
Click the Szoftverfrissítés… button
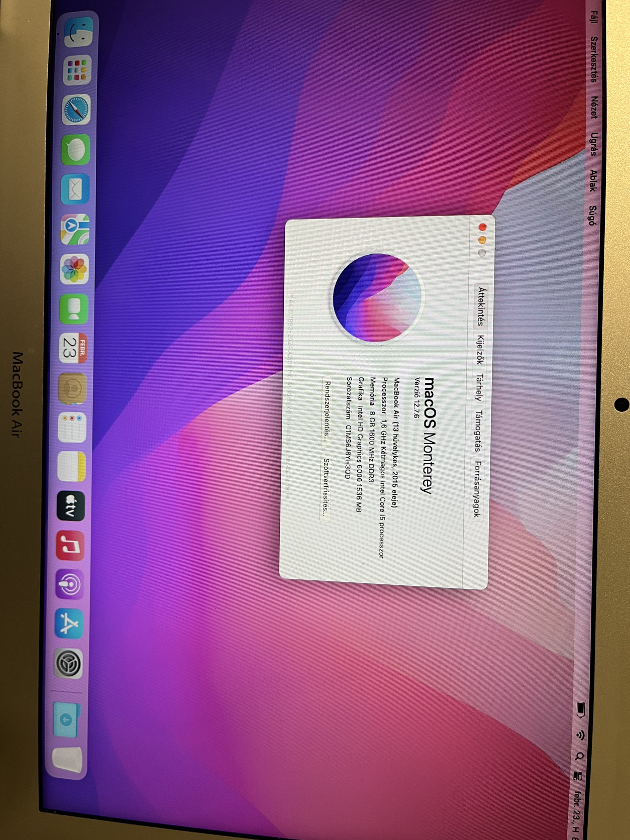(x=326, y=487)
